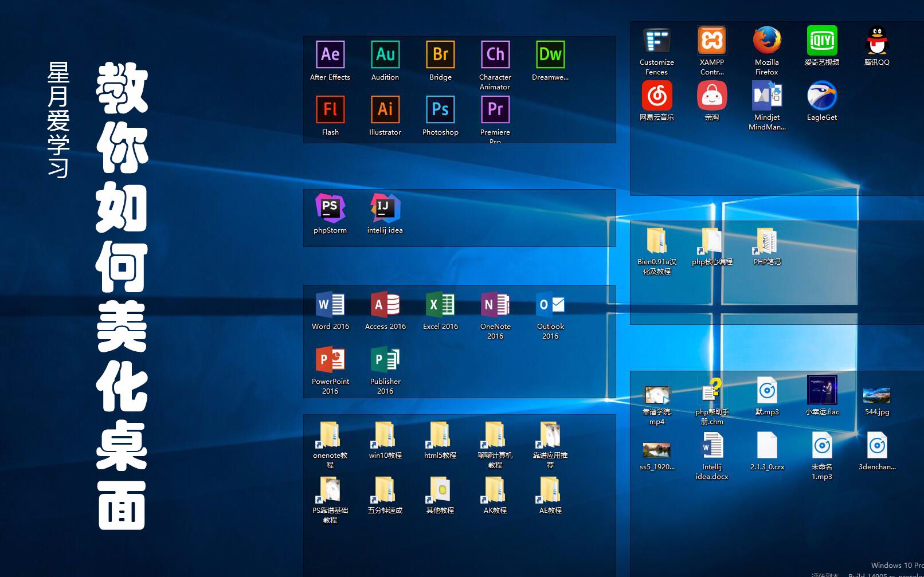924x577 pixels.
Task: Open the Illustrator shortcut
Action: (x=385, y=109)
